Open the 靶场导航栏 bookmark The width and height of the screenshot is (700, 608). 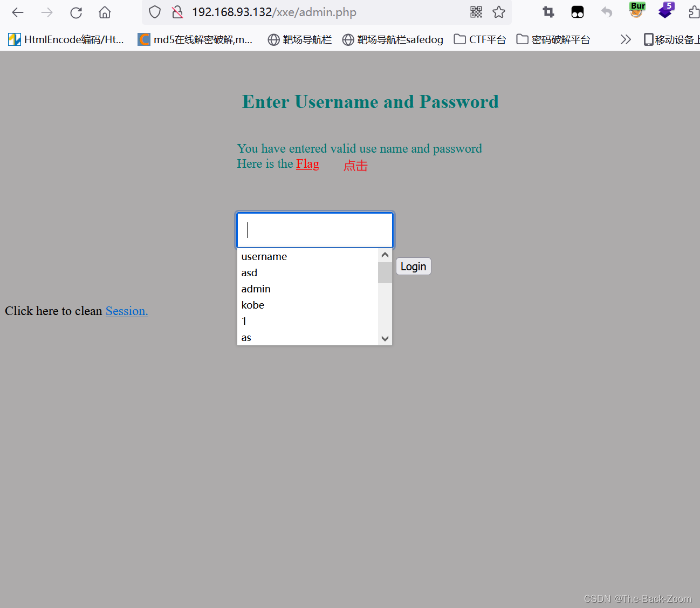click(300, 39)
